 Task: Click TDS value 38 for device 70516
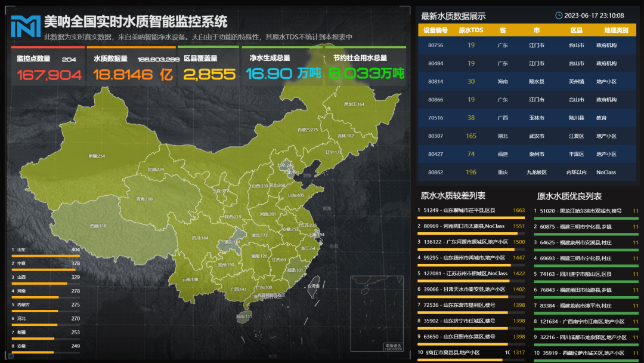pos(471,118)
